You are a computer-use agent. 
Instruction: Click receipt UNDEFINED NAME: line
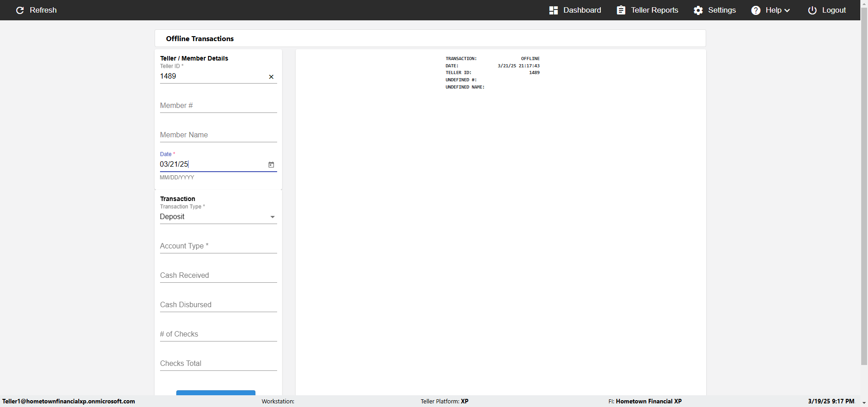465,87
